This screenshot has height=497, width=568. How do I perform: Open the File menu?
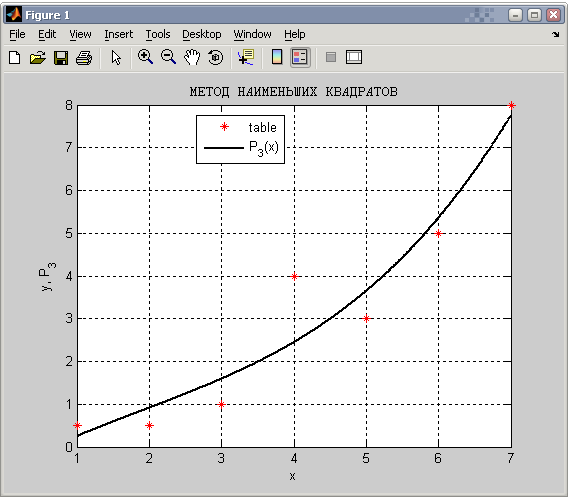[x=17, y=34]
